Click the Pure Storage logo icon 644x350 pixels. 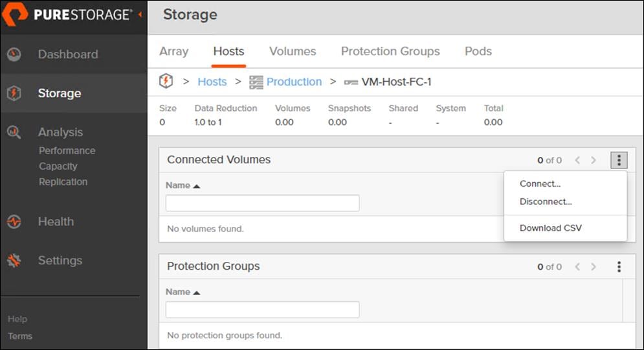(14, 14)
